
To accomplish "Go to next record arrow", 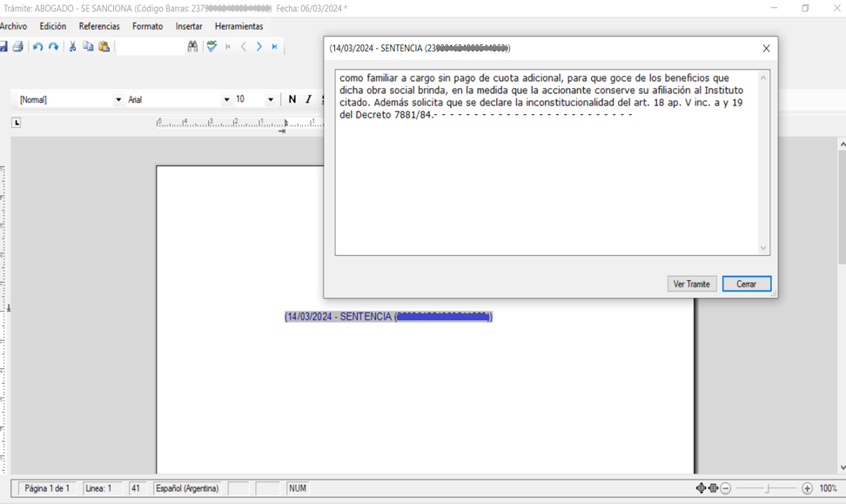I will click(x=259, y=47).
